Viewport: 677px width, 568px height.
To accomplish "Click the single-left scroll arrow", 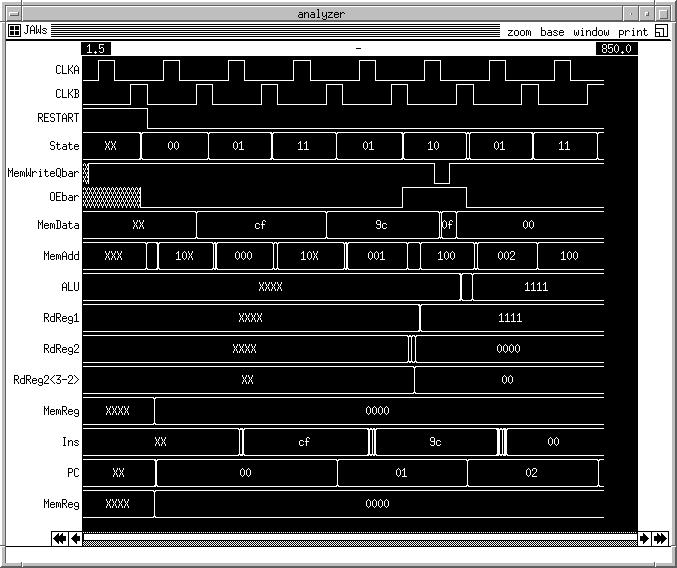I will pos(76,538).
